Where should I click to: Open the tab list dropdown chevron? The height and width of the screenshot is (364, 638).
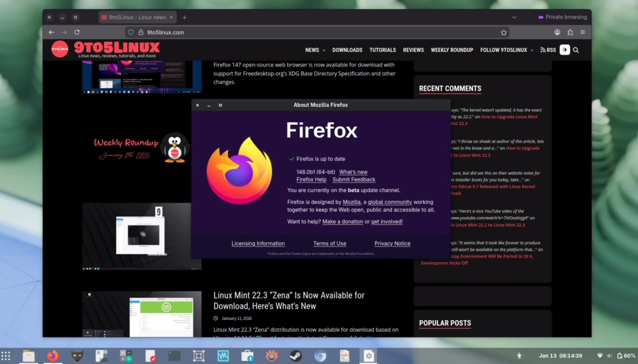coord(514,17)
